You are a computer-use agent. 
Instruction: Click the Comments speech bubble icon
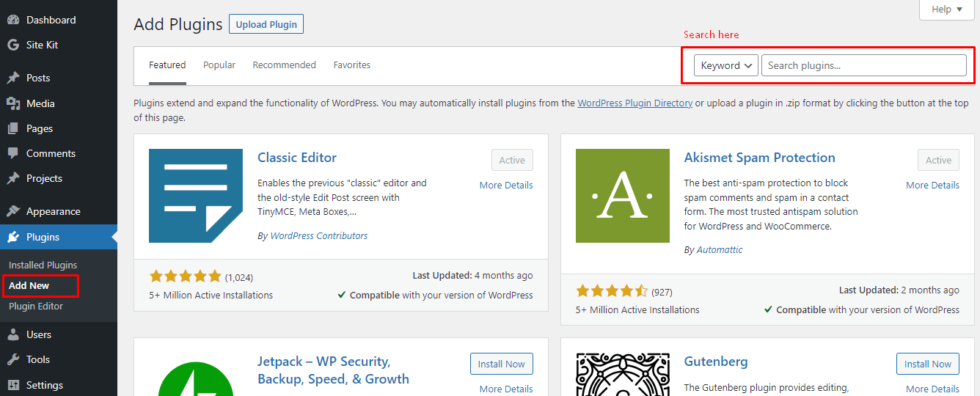[x=13, y=153]
